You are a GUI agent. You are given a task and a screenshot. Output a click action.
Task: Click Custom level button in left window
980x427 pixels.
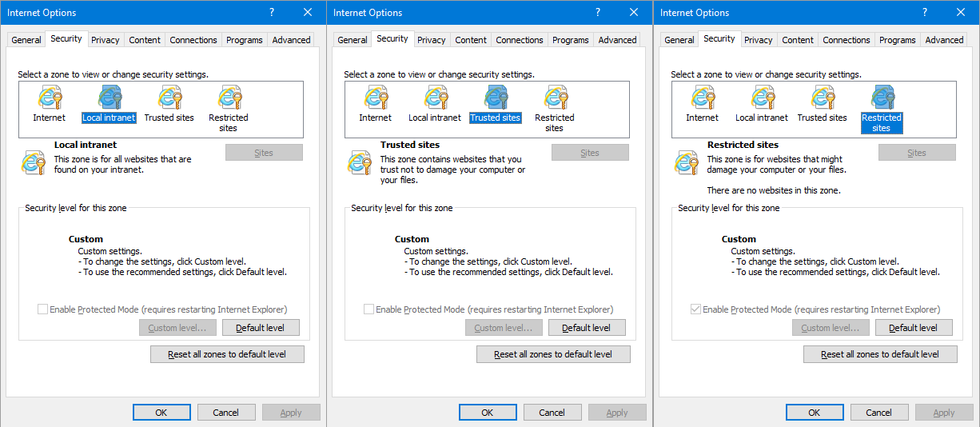pyautogui.click(x=177, y=328)
